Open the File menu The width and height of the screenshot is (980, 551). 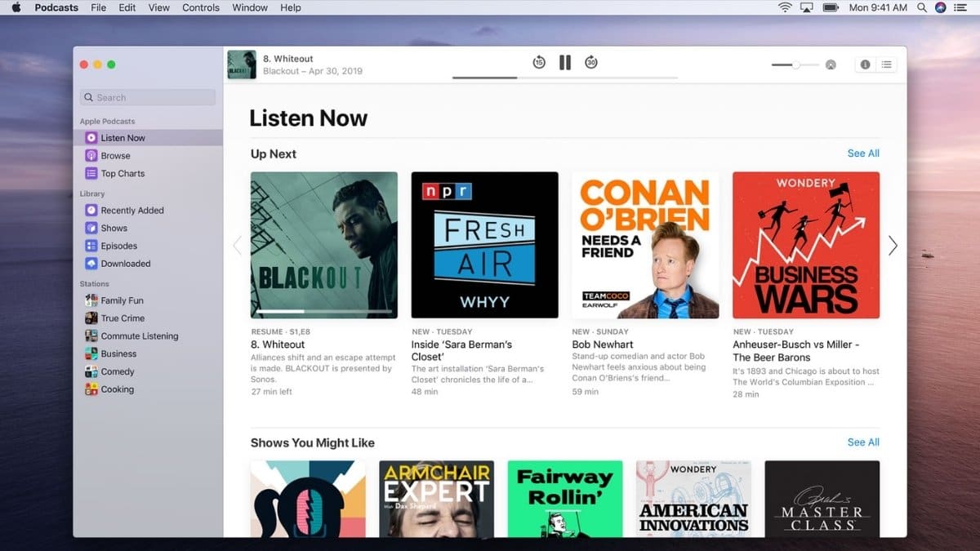tap(98, 7)
